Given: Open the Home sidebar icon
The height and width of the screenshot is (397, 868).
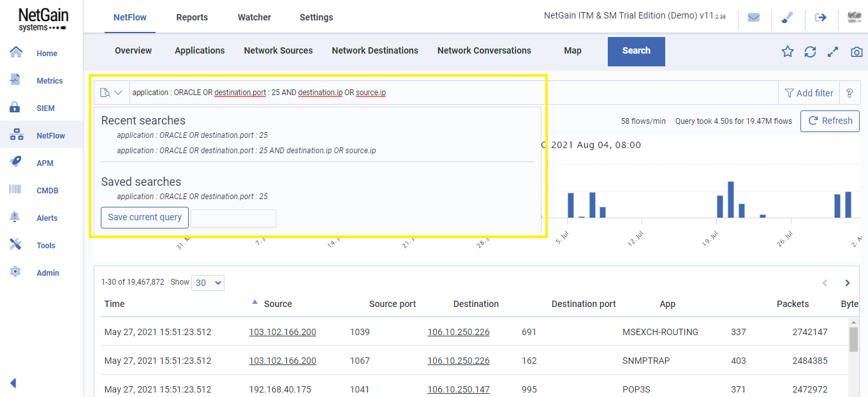Looking at the screenshot, I should coord(16,52).
